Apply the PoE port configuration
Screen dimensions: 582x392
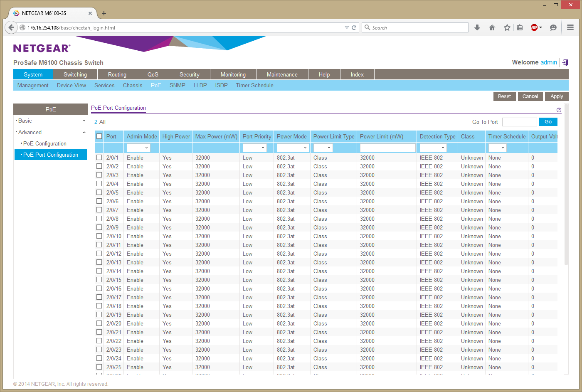(x=557, y=96)
